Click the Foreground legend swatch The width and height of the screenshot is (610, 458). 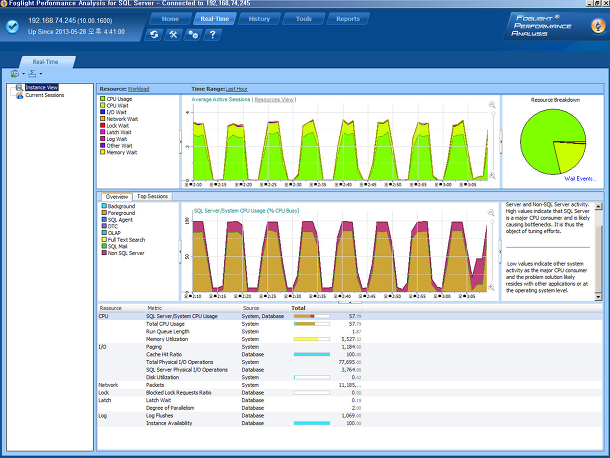click(x=104, y=213)
